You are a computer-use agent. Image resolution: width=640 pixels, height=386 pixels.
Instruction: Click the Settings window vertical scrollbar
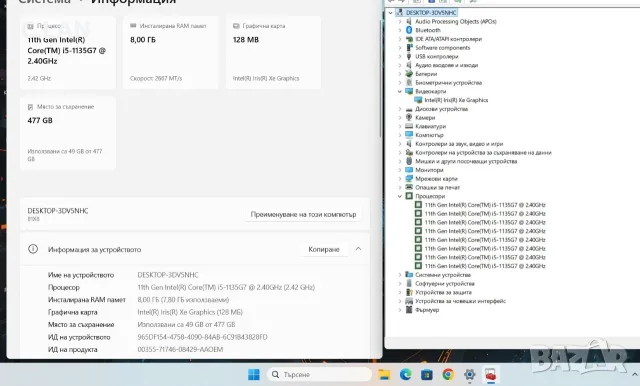(x=381, y=78)
